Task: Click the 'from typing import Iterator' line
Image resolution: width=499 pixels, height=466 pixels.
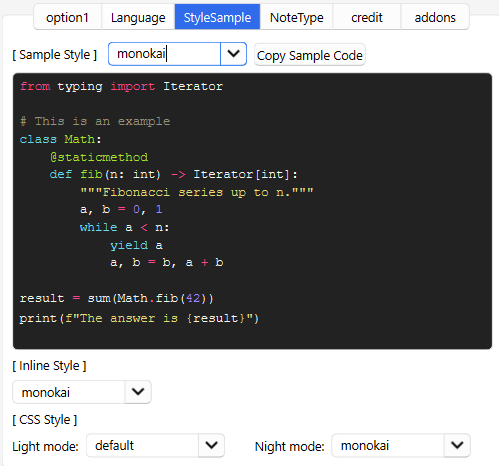Action: (x=122, y=86)
